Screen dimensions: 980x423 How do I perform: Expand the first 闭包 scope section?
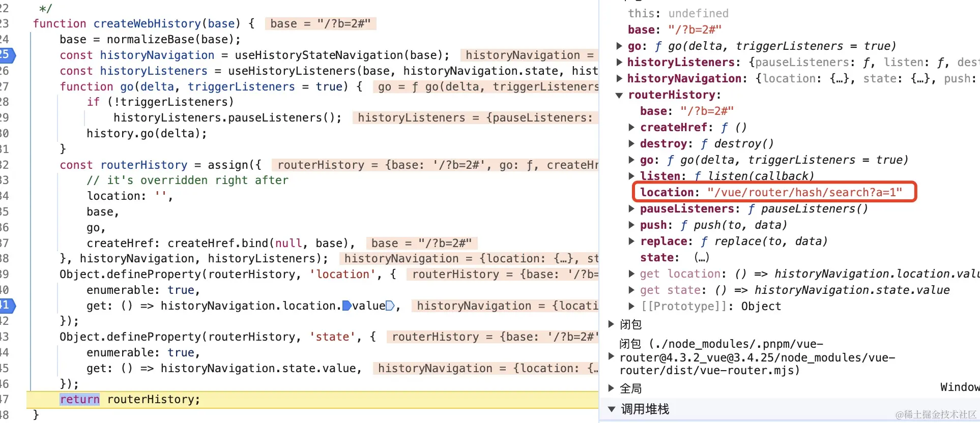(x=612, y=324)
